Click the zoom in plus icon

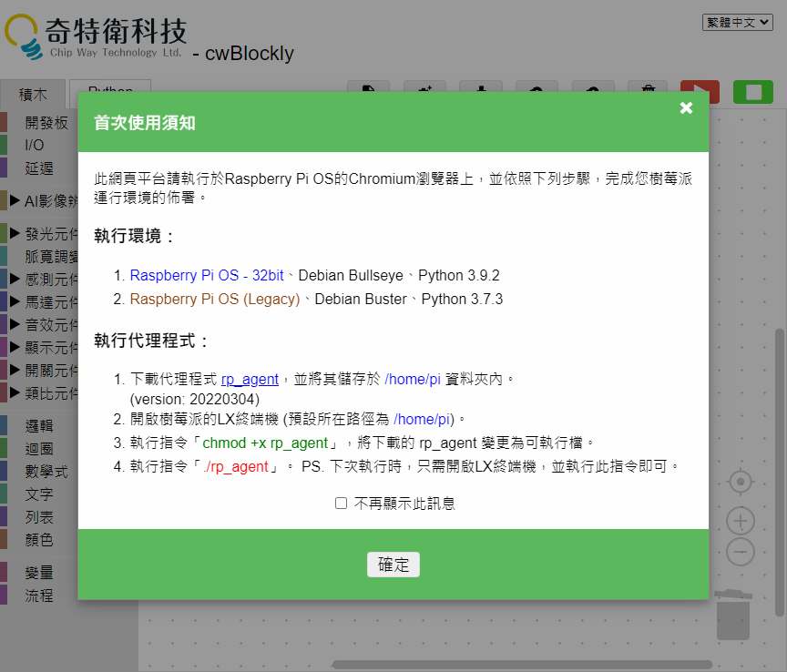[x=740, y=520]
